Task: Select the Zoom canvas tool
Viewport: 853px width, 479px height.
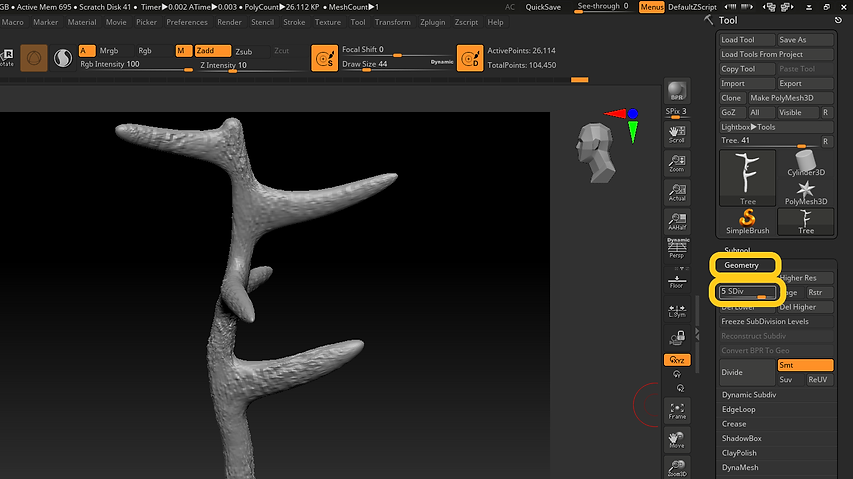Action: (677, 163)
